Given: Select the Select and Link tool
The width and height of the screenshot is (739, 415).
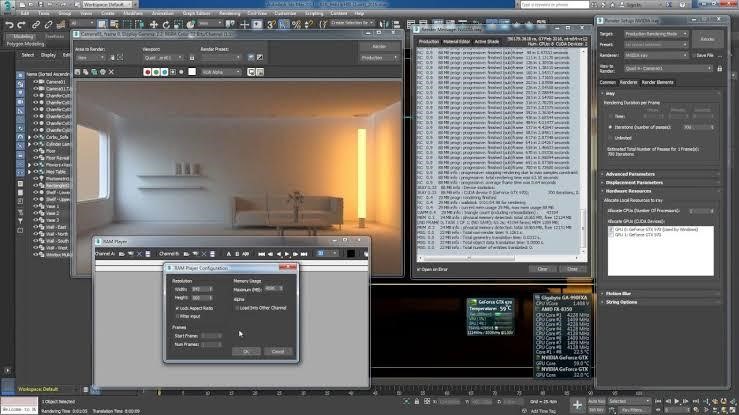Looking at the screenshot, I should coord(36,24).
